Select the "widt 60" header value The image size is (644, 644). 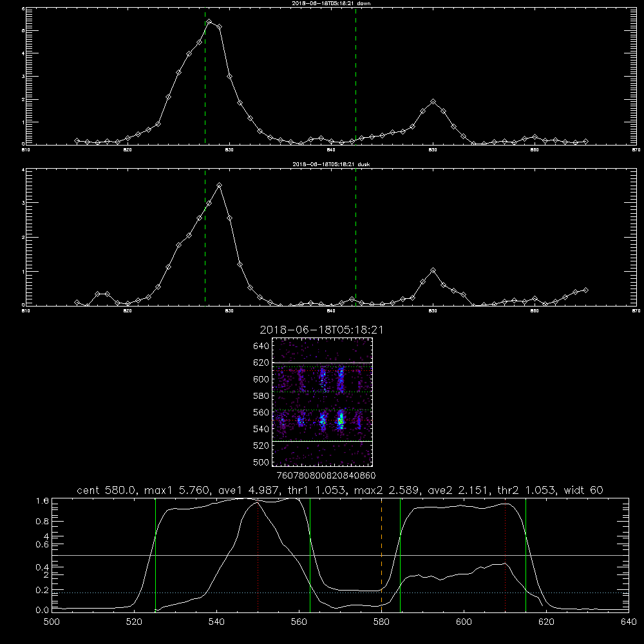point(583,490)
